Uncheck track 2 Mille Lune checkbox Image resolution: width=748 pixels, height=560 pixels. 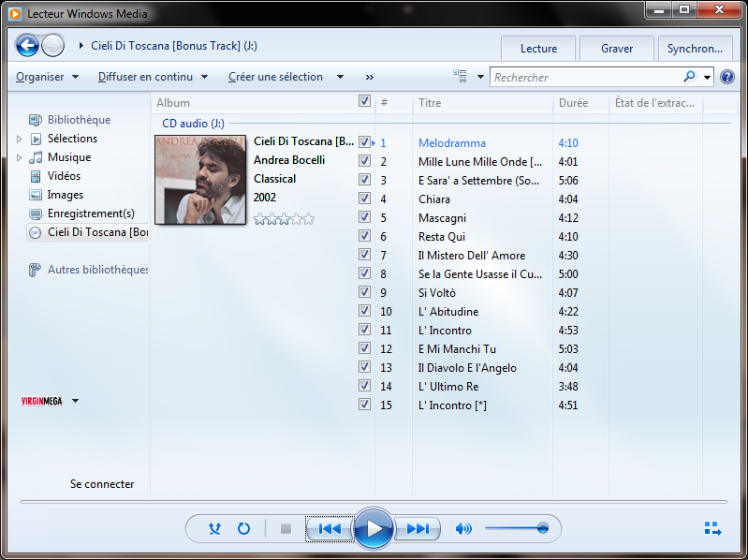coord(364,161)
